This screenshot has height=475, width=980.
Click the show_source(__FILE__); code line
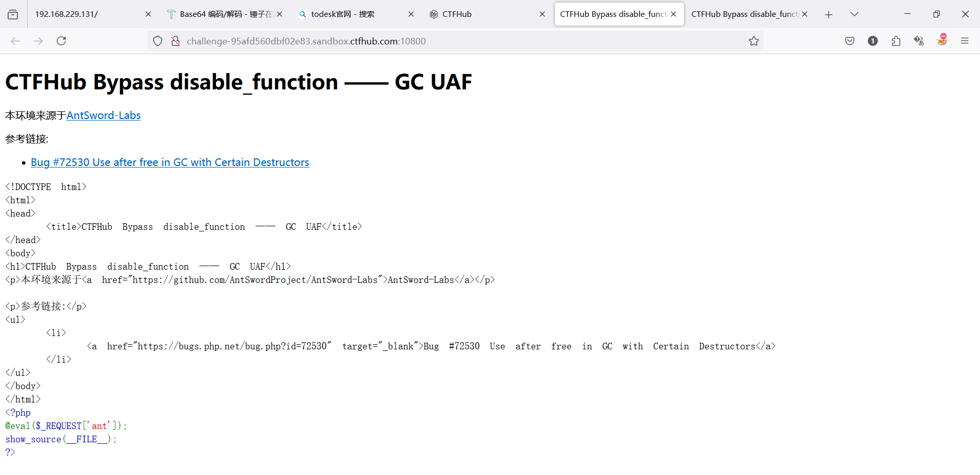tap(61, 439)
